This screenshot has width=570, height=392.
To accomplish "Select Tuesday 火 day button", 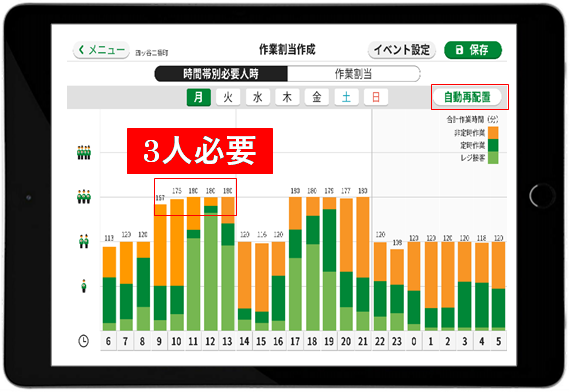I will coord(228,97).
